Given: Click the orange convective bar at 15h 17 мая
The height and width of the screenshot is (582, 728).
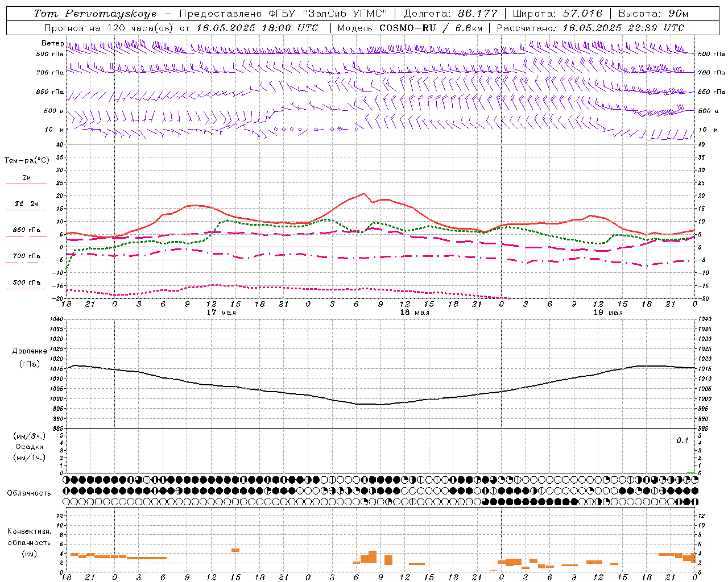Looking at the screenshot, I should coord(235,550).
